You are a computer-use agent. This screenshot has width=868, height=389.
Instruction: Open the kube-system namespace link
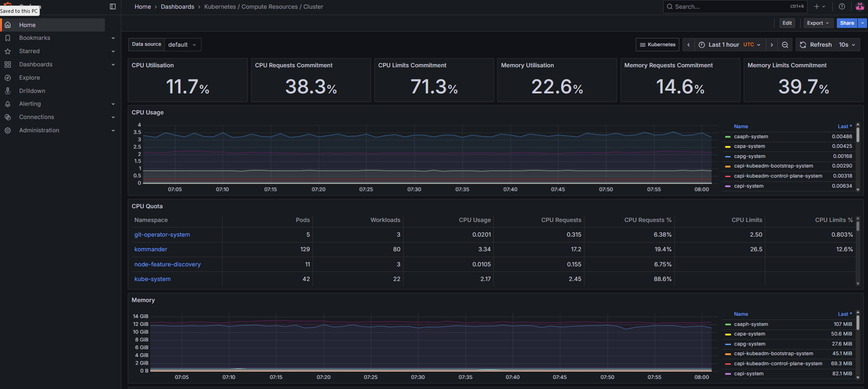(x=153, y=279)
